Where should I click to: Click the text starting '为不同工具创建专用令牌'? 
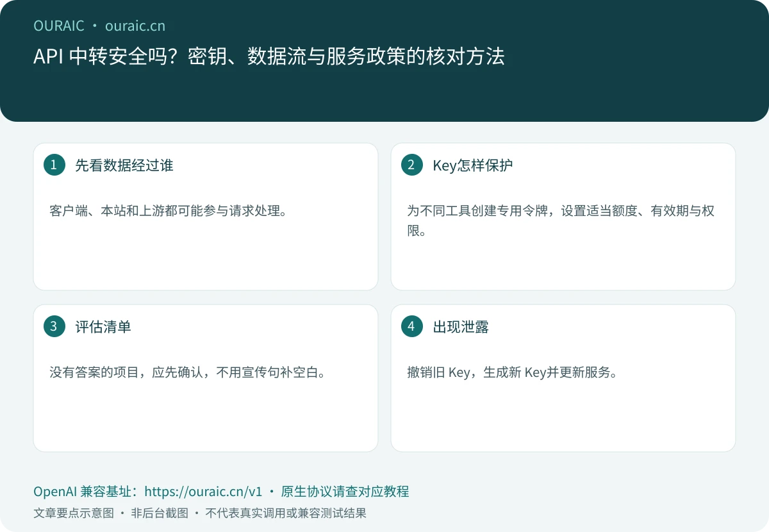pyautogui.click(x=561, y=220)
